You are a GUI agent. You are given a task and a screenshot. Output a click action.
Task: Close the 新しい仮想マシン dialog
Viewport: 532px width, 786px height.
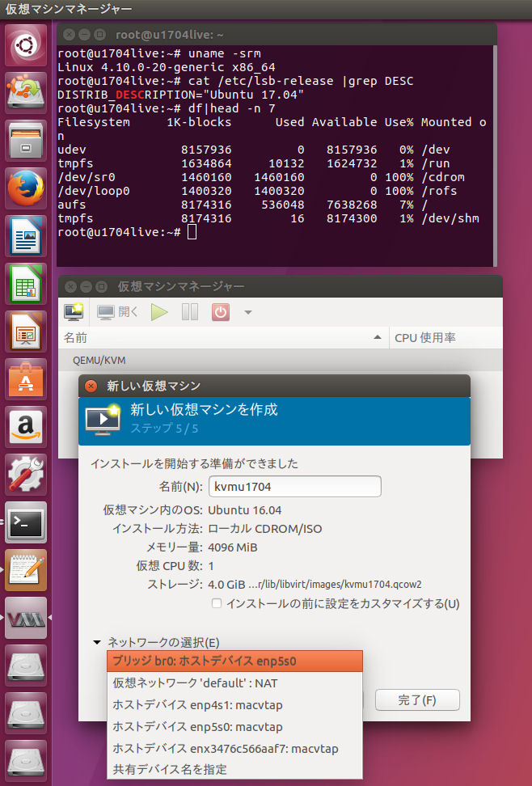[91, 386]
